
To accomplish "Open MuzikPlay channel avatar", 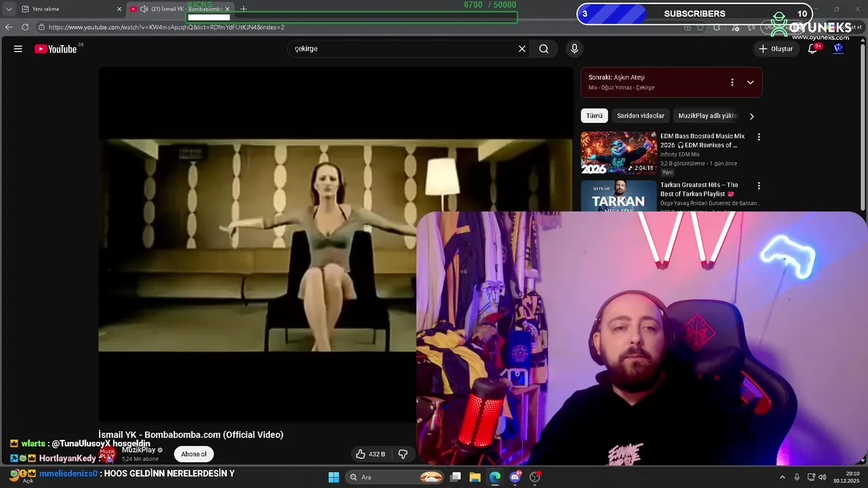I will point(108,454).
